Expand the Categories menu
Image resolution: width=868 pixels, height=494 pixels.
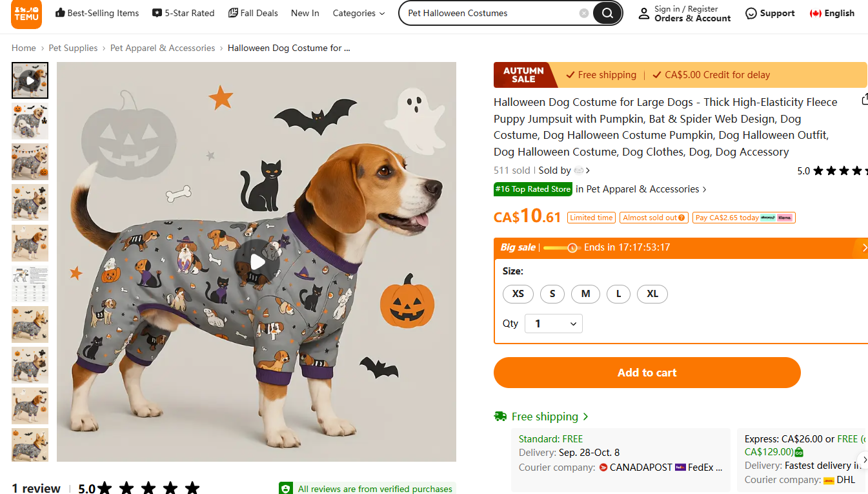[359, 13]
